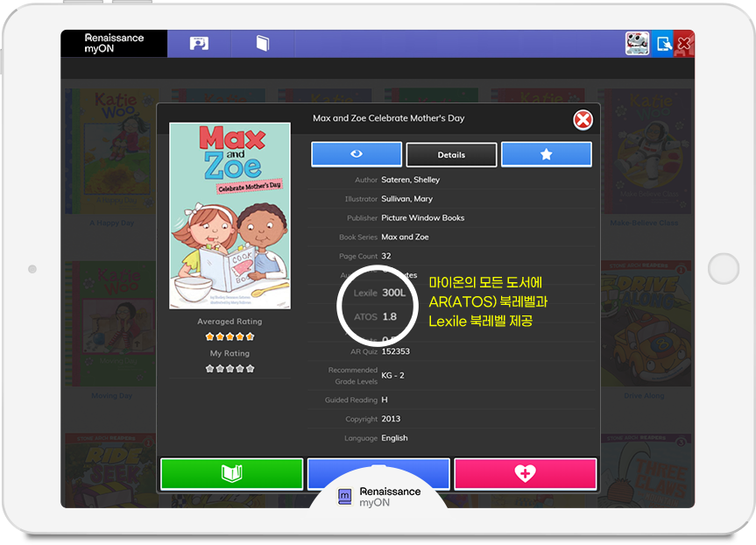Click Language value 'English'
756x545 pixels.
click(394, 438)
